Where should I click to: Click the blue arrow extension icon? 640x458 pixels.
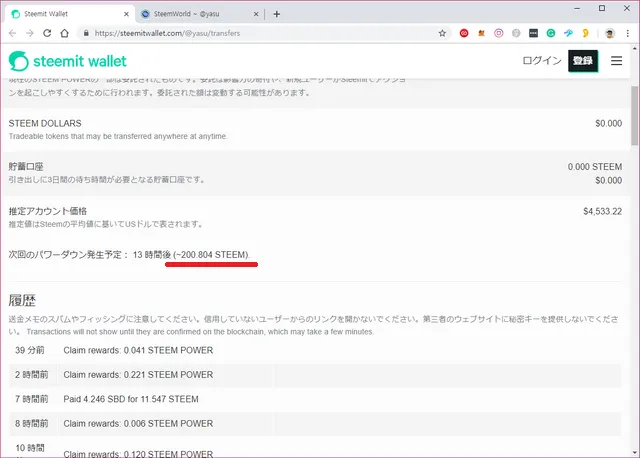point(568,33)
